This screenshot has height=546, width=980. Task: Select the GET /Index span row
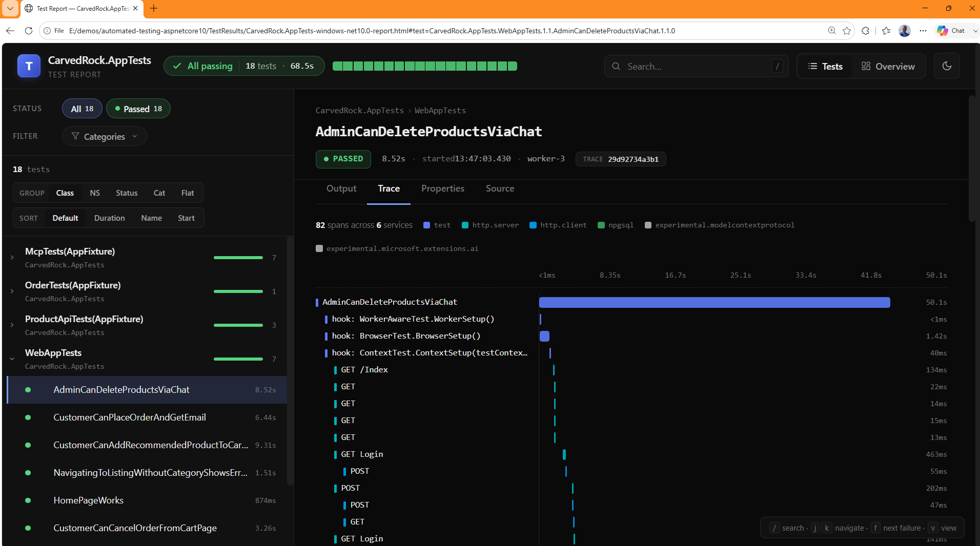pos(631,370)
